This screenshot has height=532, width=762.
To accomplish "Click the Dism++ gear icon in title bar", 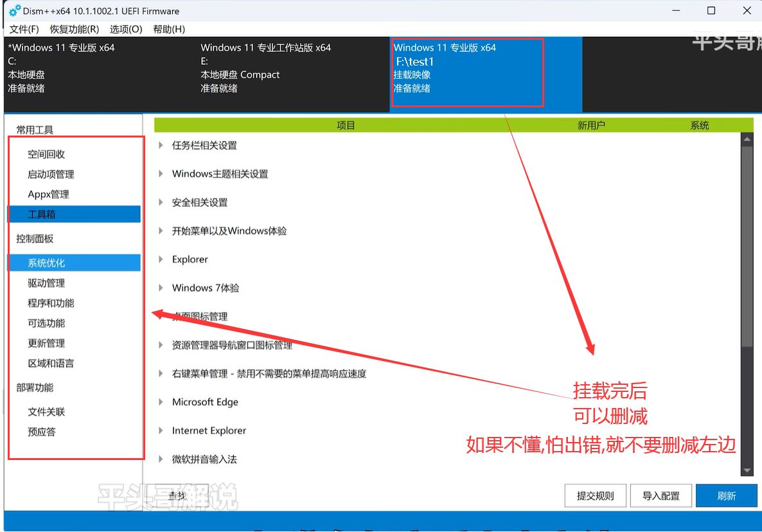I will 14,11.
